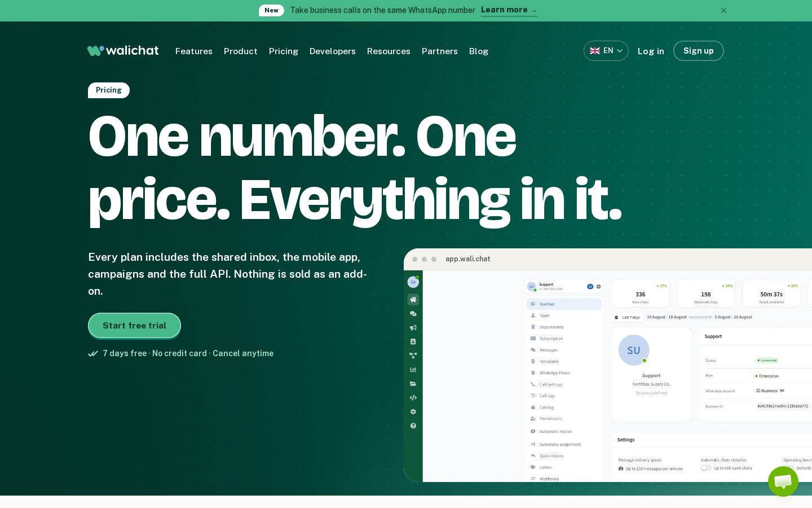Open the EN language dropdown
This screenshot has height=508, width=812.
[x=606, y=51]
